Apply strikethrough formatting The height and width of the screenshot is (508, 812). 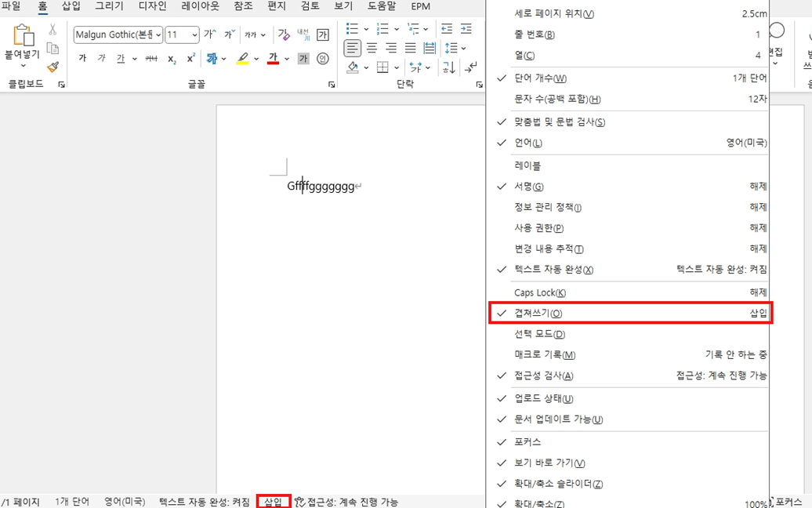tap(151, 59)
